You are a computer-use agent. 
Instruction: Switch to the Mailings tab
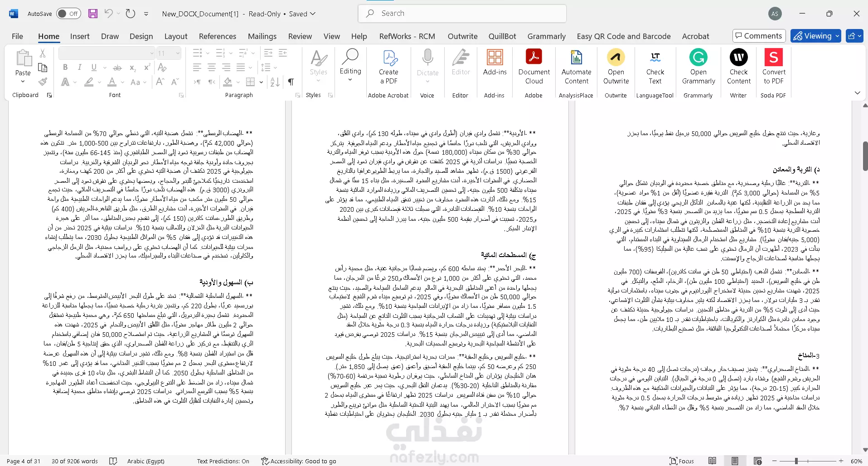(262, 36)
